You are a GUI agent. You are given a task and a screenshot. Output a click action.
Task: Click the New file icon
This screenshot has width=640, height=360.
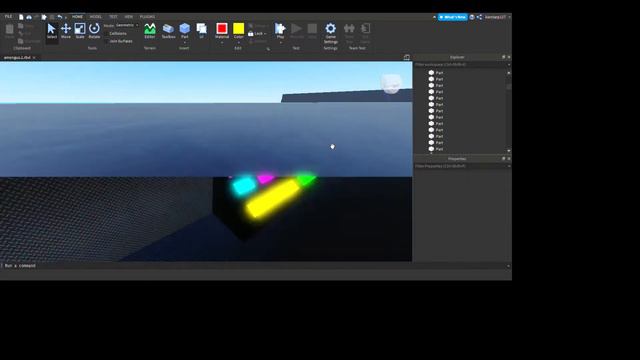coord(21,17)
